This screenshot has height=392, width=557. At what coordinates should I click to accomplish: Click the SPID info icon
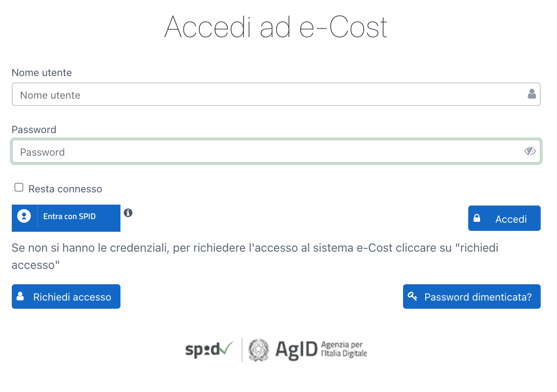click(128, 213)
